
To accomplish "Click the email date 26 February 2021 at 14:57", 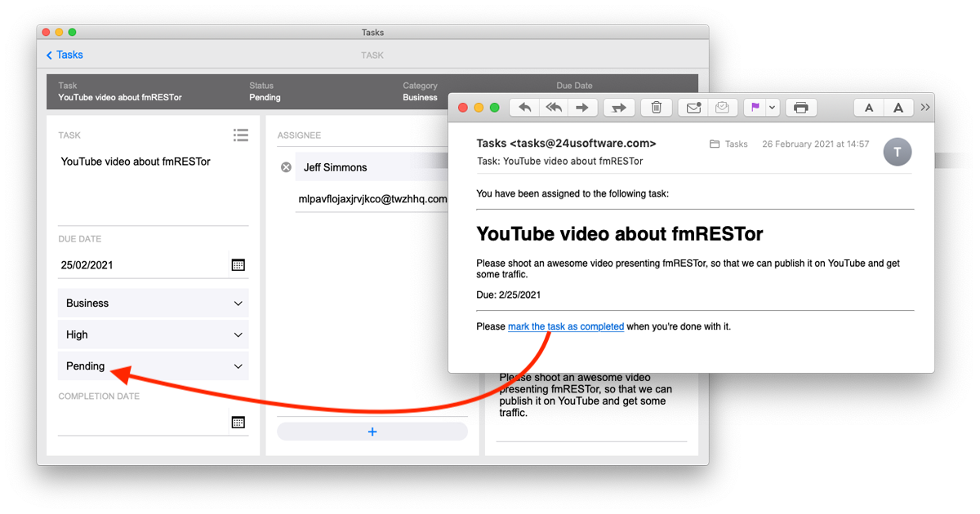I will point(816,144).
